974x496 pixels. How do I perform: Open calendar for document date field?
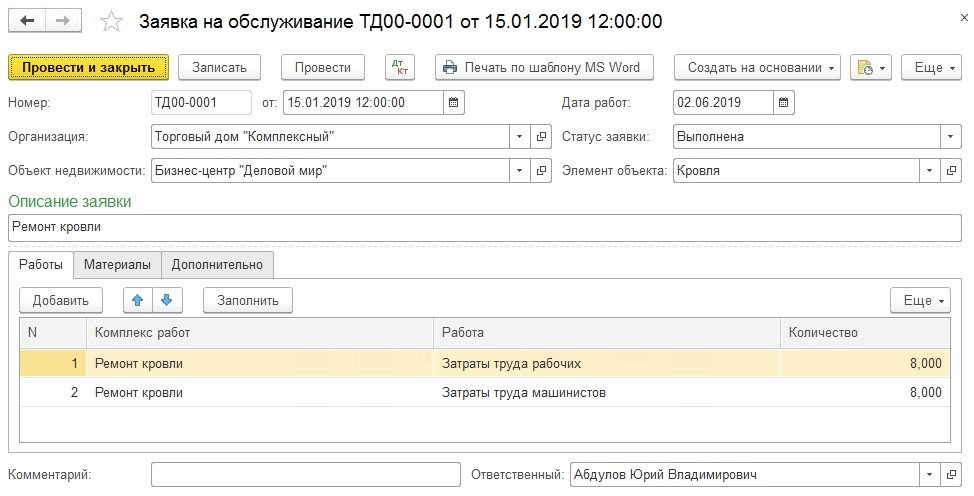[x=453, y=103]
